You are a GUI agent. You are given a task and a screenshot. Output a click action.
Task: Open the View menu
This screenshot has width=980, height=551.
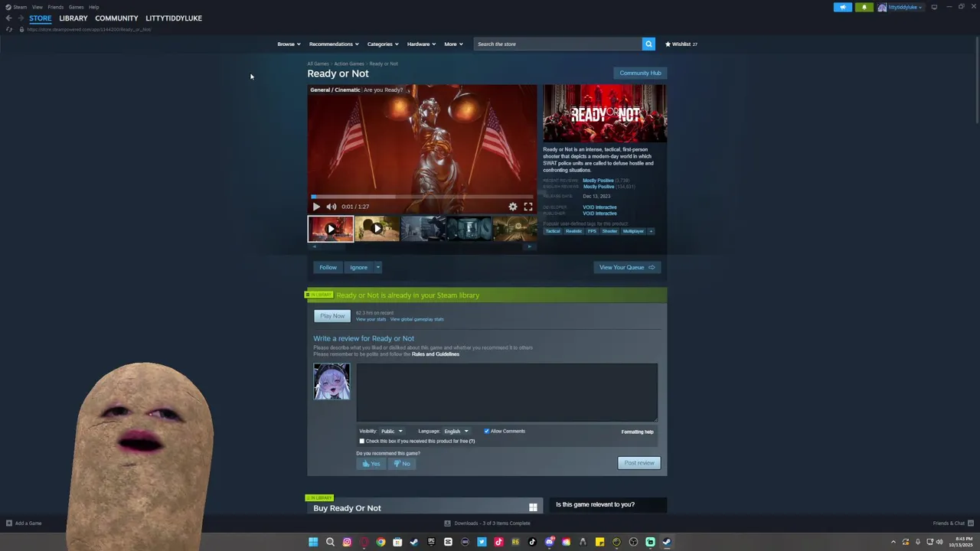(x=37, y=7)
